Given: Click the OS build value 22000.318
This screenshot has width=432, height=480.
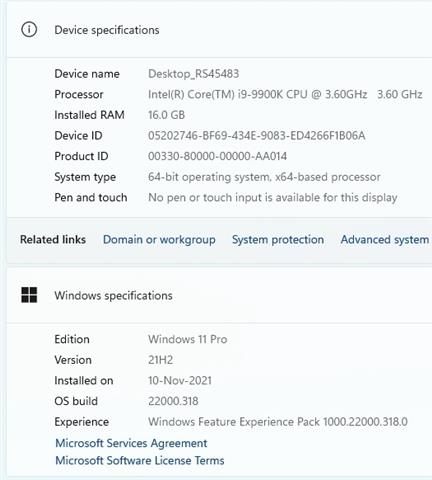Looking at the screenshot, I should 173,401.
